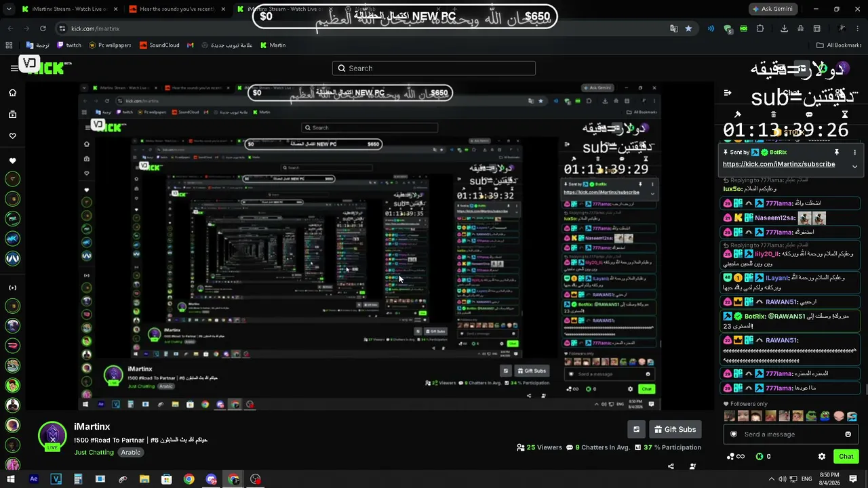Image resolution: width=868 pixels, height=488 pixels.
Task: Open Martin bookmark
Action: (x=273, y=45)
